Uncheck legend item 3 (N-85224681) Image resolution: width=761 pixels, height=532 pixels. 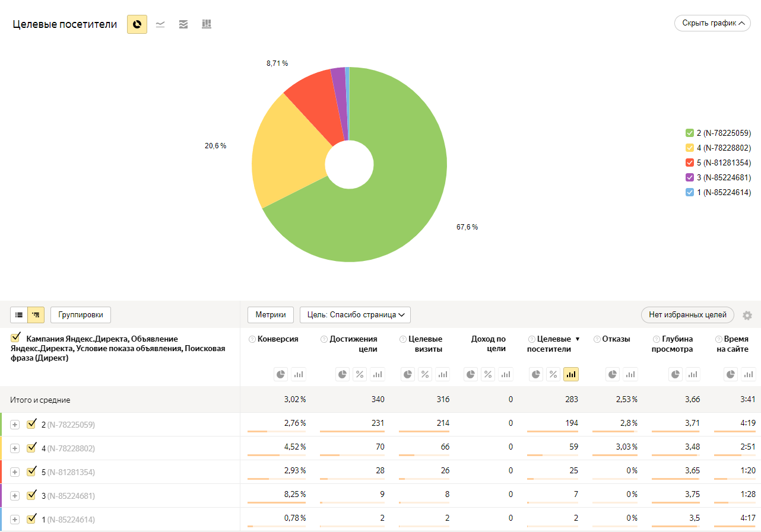tap(690, 177)
